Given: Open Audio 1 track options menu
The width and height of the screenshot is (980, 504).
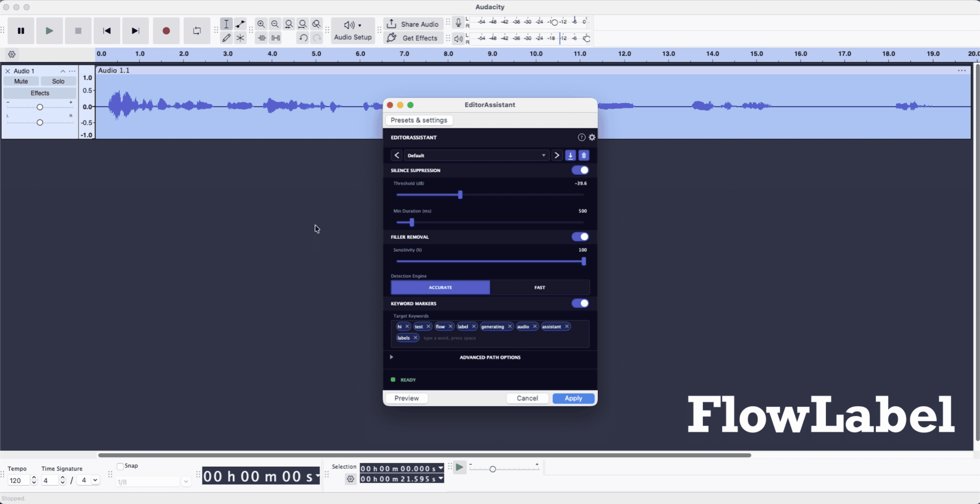Looking at the screenshot, I should (72, 71).
